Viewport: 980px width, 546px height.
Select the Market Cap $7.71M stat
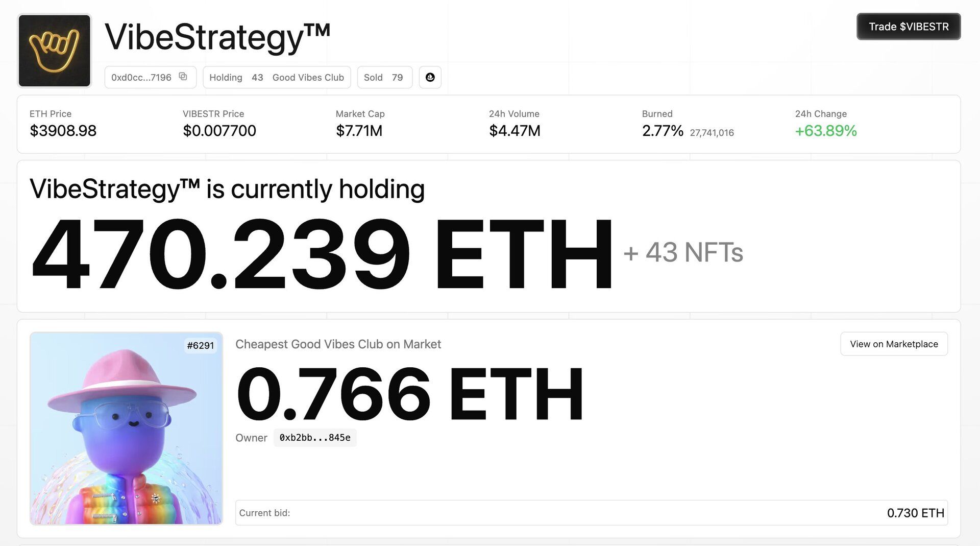click(359, 131)
